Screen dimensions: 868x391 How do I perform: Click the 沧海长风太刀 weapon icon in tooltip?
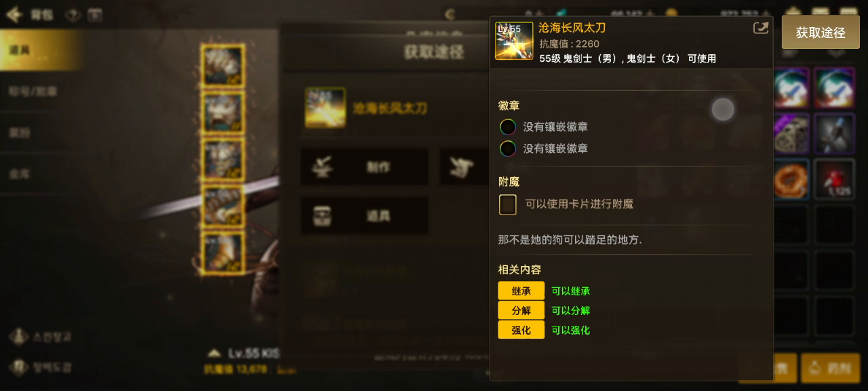pyautogui.click(x=514, y=41)
